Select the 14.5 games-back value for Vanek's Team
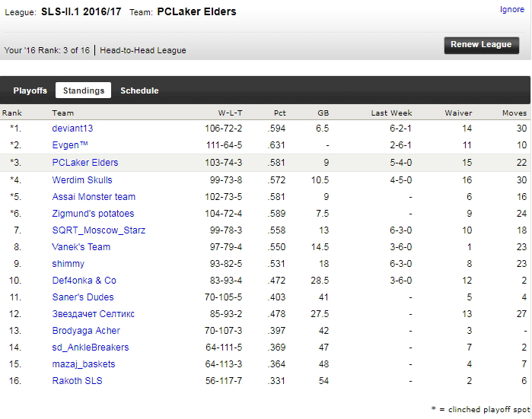 pyautogui.click(x=320, y=247)
